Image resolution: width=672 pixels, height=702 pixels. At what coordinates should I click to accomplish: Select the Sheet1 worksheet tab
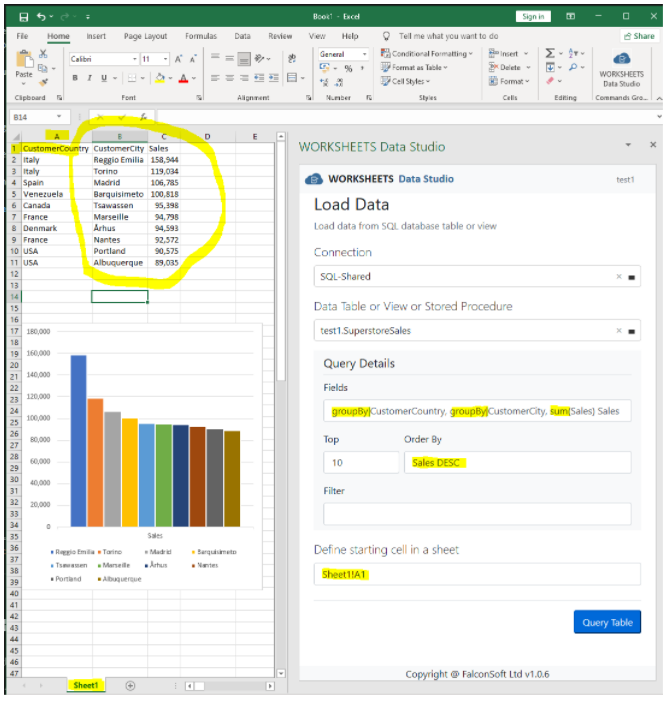(86, 685)
